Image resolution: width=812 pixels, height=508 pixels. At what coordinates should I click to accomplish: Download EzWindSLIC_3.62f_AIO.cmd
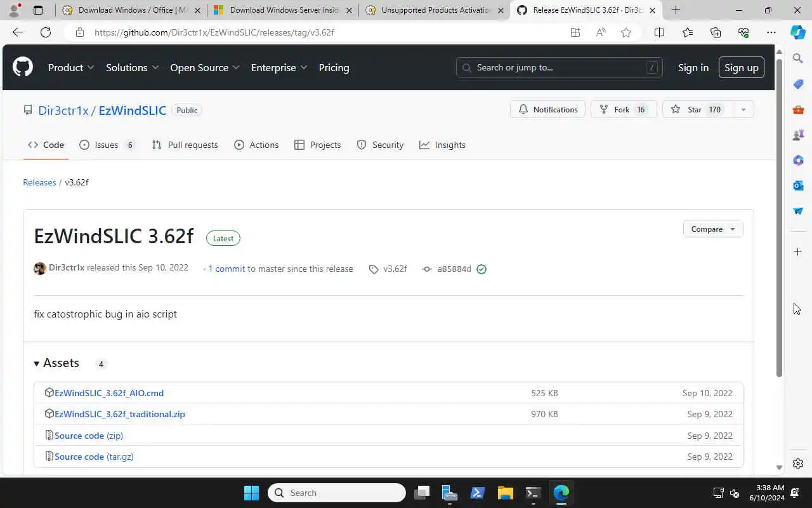click(109, 393)
